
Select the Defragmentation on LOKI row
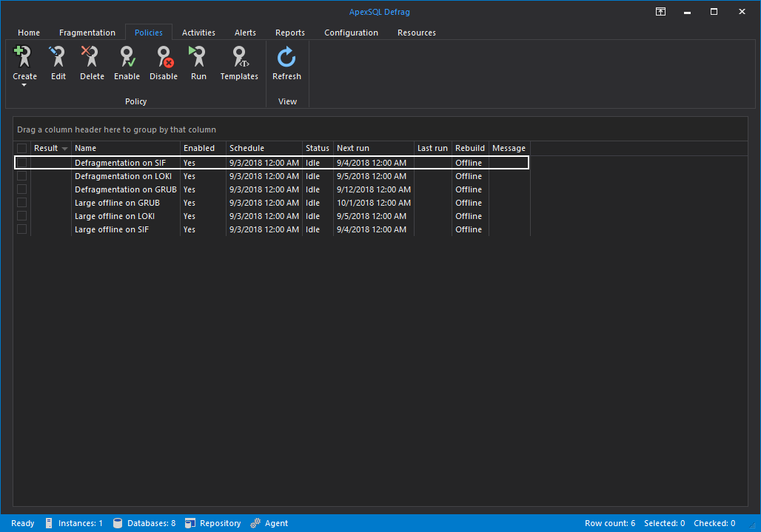pyautogui.click(x=124, y=176)
